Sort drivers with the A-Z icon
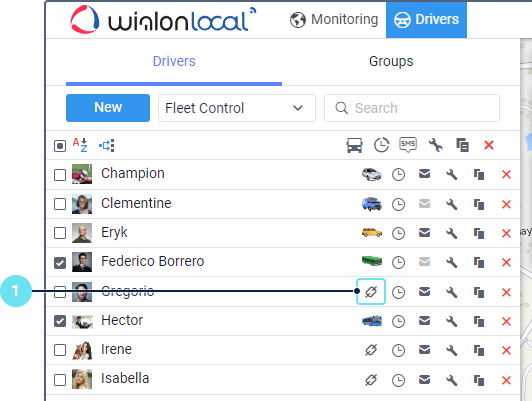 (x=80, y=145)
